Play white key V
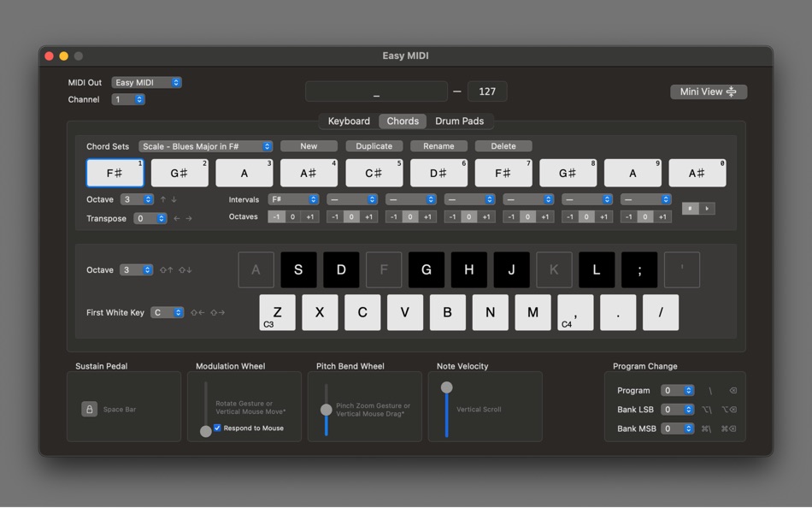Screen dimensions: 812x508 (x=405, y=312)
